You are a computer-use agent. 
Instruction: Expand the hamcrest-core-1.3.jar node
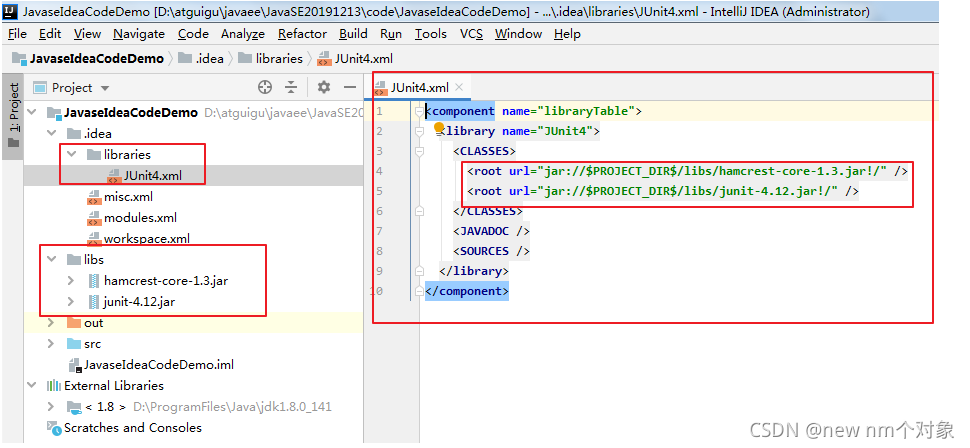[x=72, y=281]
